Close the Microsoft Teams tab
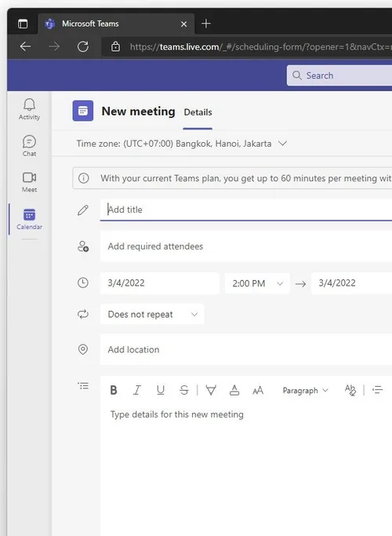This screenshot has height=536, width=392. (x=183, y=24)
